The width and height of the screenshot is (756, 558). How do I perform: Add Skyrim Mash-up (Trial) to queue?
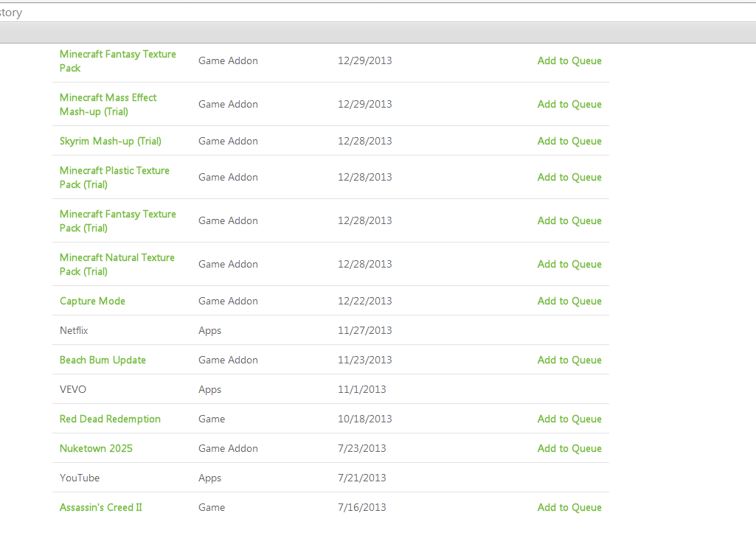click(x=569, y=142)
